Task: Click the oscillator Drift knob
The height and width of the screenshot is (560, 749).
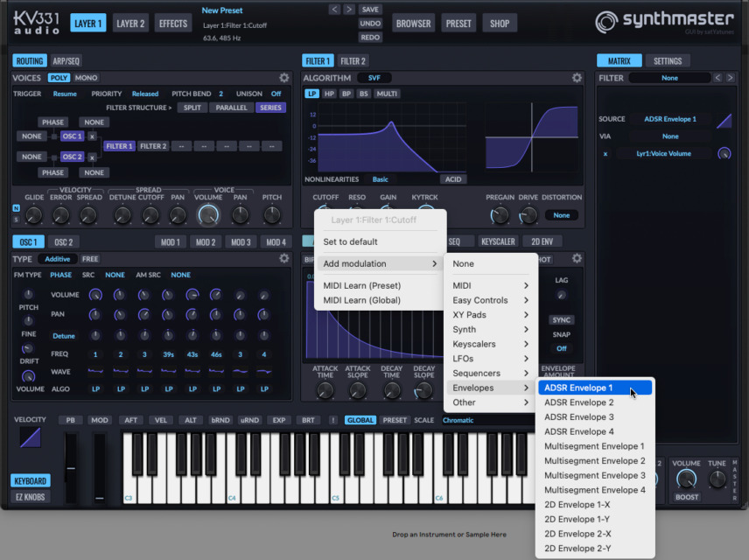Action: pos(28,349)
